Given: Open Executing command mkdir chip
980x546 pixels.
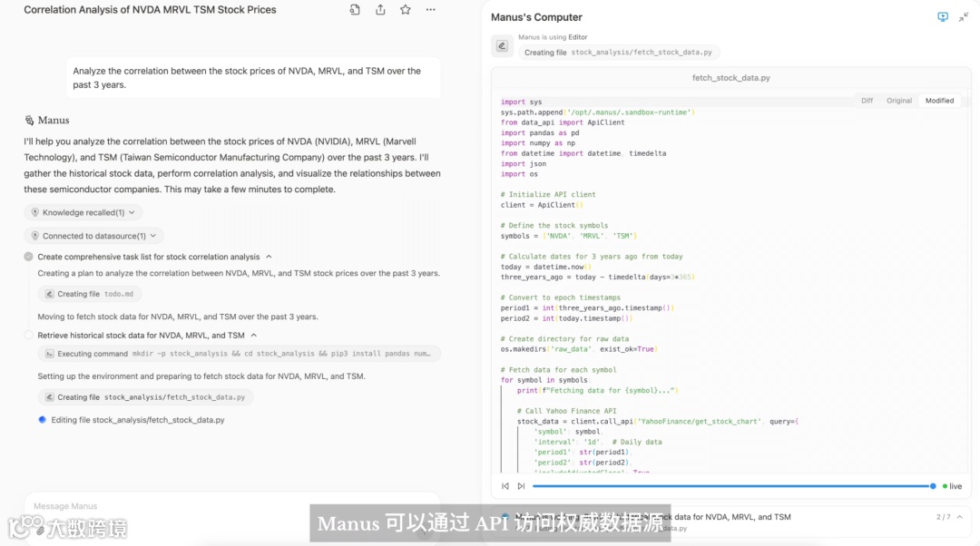Looking at the screenshot, I should pyautogui.click(x=240, y=354).
